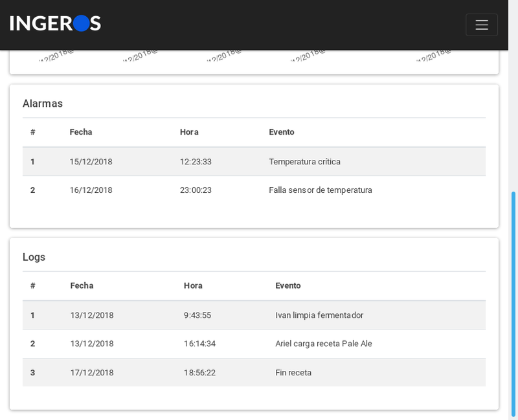Click the Evento column header in Alarmas
Screen dimensions: 518x420
click(282, 132)
